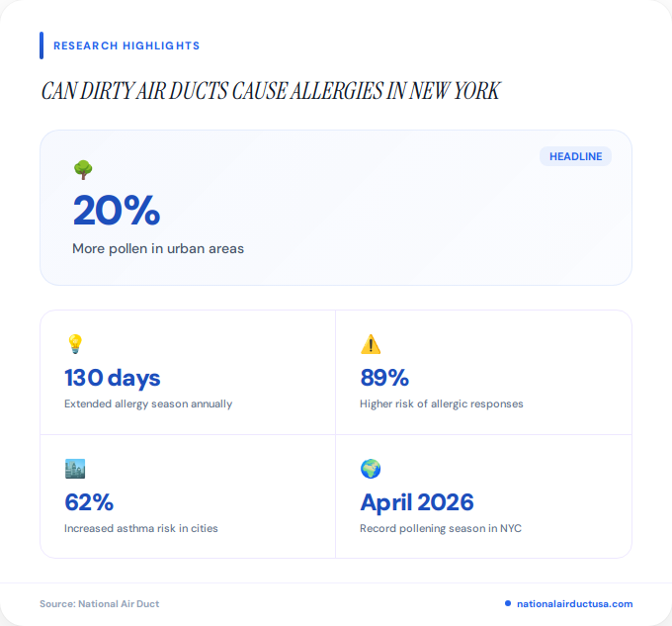Screen dimensions: 672x626
Task: Click the tree icon above 20%
Action: pos(83,170)
